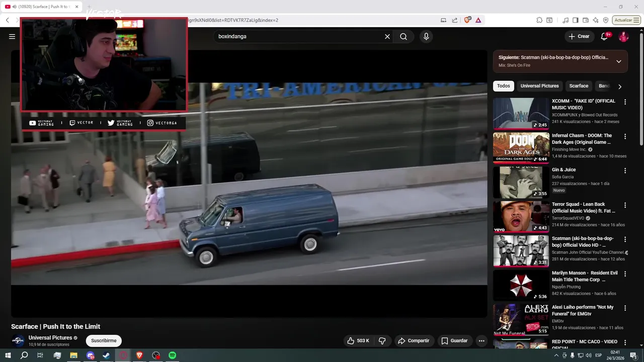Open Brave VPN shield icon
The height and width of the screenshot is (362, 644).
[x=606, y=20]
